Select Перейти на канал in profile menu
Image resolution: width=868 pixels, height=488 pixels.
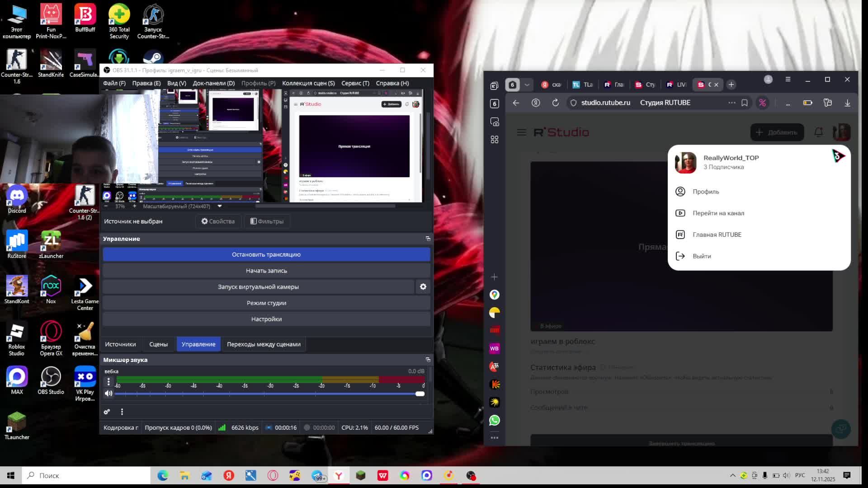718,213
